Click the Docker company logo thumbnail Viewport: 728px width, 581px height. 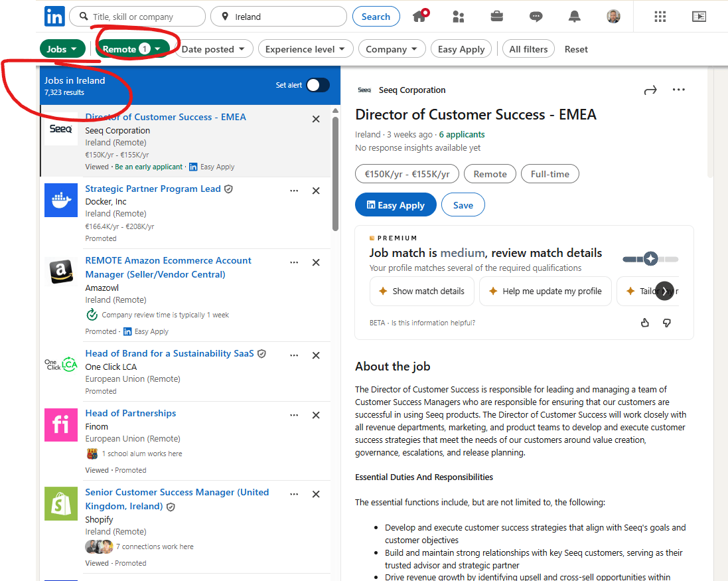tap(61, 200)
